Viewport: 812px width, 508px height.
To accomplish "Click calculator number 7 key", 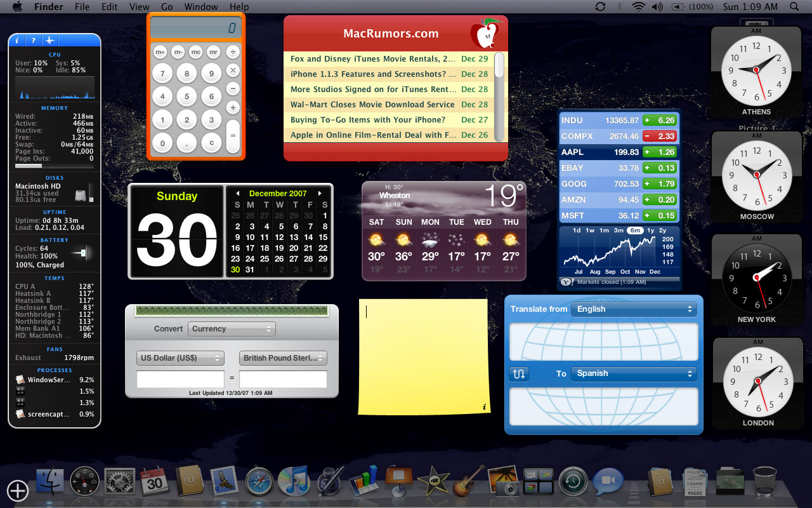I will (x=162, y=74).
